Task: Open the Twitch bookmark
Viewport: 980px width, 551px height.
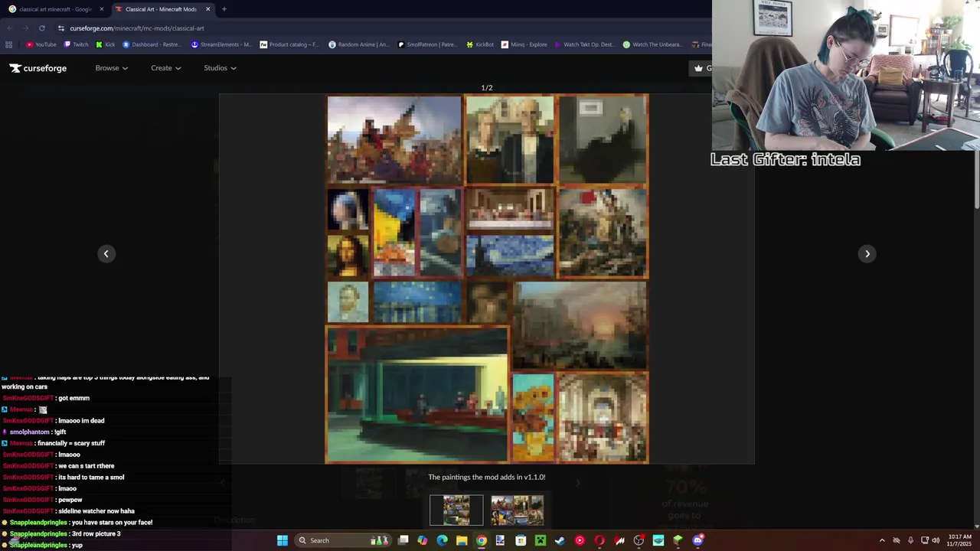Action: tap(76, 44)
